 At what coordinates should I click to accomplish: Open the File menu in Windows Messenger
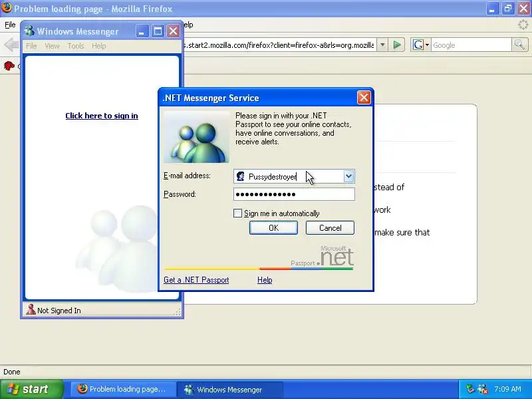point(31,46)
